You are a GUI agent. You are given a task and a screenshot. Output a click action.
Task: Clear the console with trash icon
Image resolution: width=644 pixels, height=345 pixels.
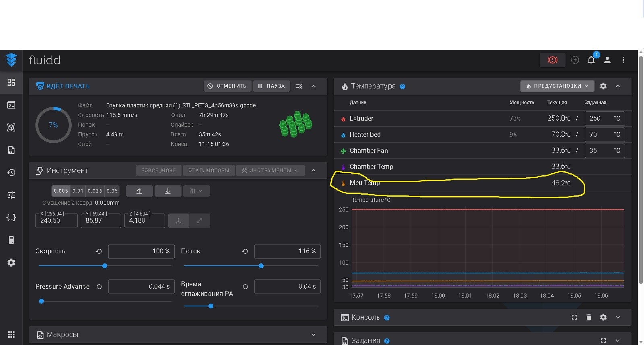pyautogui.click(x=588, y=317)
